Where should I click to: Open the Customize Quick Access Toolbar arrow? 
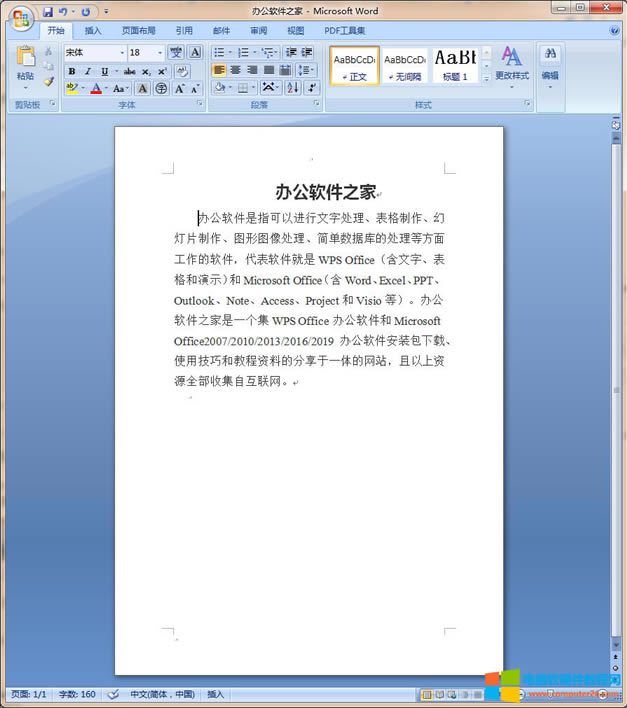106,12
